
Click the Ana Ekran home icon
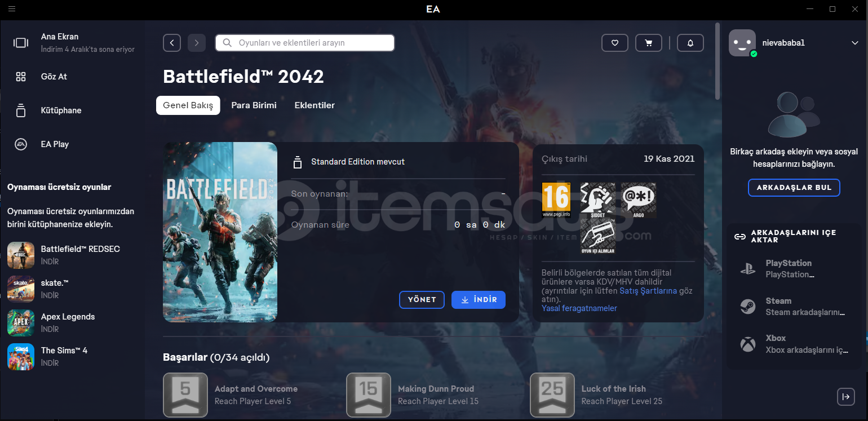tap(21, 43)
